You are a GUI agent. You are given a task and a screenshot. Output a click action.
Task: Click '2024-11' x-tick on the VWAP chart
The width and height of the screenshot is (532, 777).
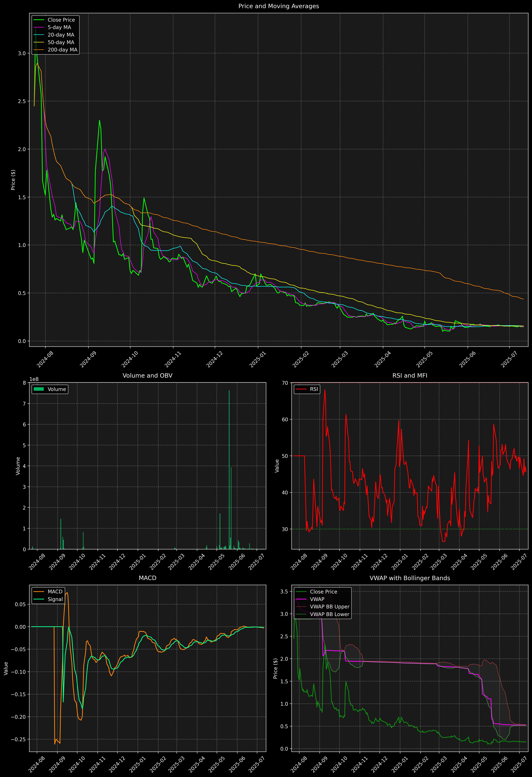point(359,764)
